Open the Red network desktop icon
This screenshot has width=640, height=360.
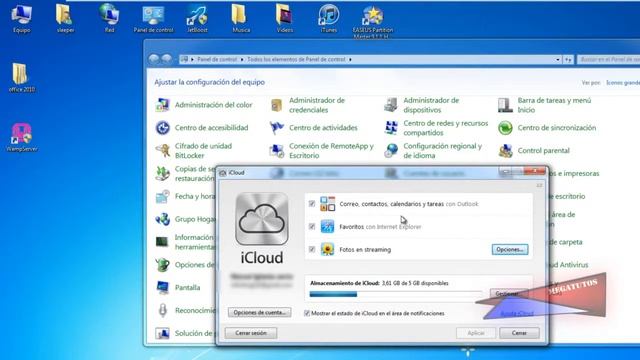click(x=109, y=18)
